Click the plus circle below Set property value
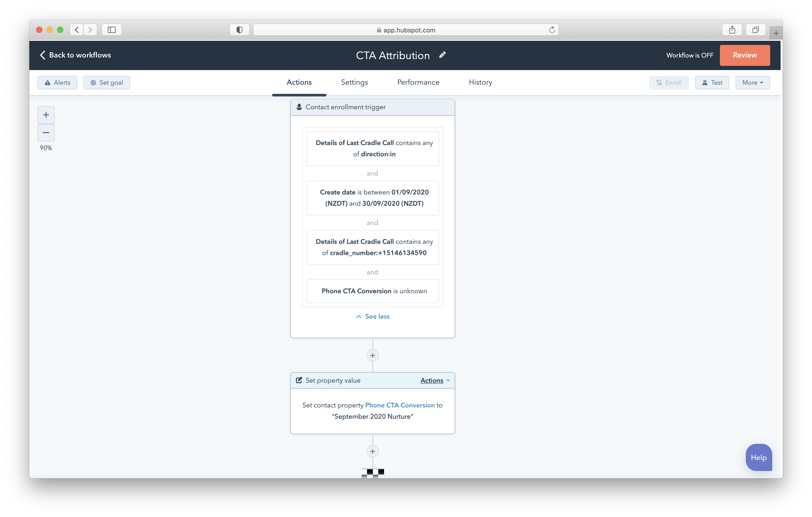The height and width of the screenshot is (517, 812). coord(372,451)
